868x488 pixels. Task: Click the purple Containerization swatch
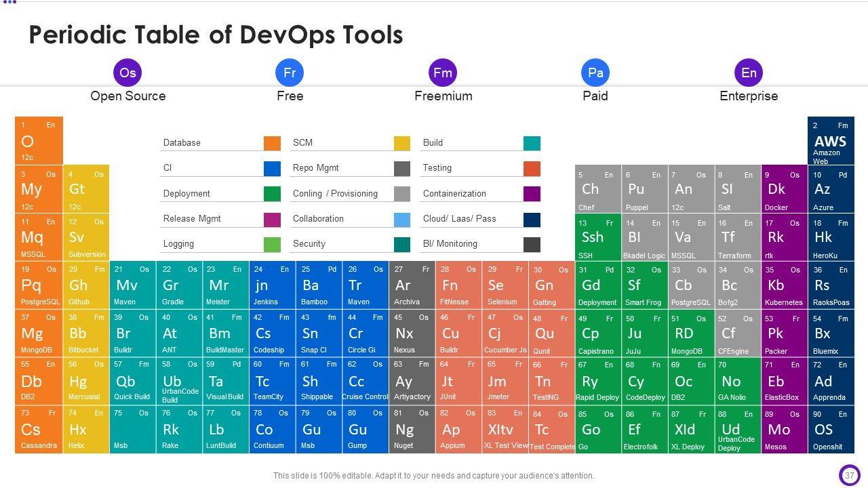point(532,194)
